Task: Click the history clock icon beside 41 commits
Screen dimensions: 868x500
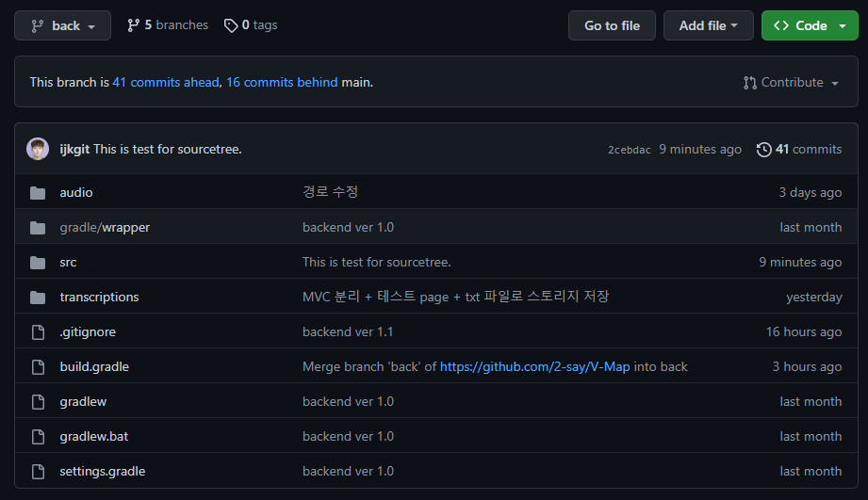Action: pos(764,150)
